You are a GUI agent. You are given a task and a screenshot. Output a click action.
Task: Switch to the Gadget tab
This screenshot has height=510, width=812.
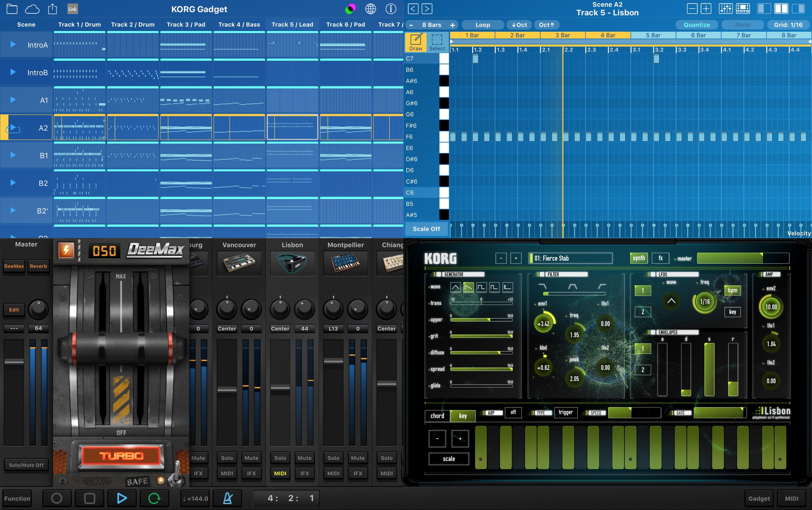click(x=759, y=498)
